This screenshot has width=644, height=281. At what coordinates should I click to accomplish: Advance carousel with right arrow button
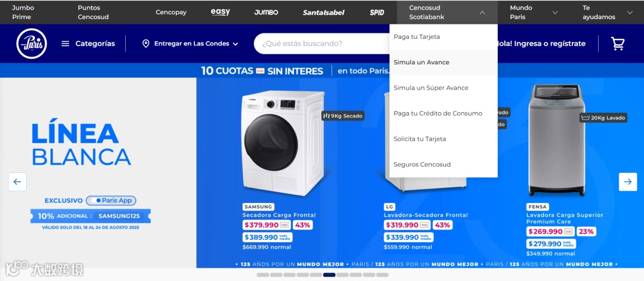(x=627, y=181)
